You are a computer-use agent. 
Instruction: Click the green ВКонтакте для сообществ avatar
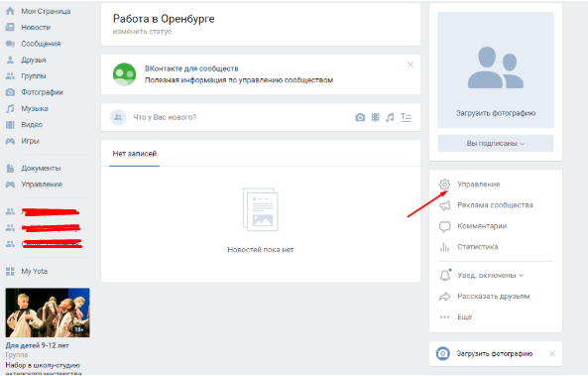pyautogui.click(x=125, y=74)
